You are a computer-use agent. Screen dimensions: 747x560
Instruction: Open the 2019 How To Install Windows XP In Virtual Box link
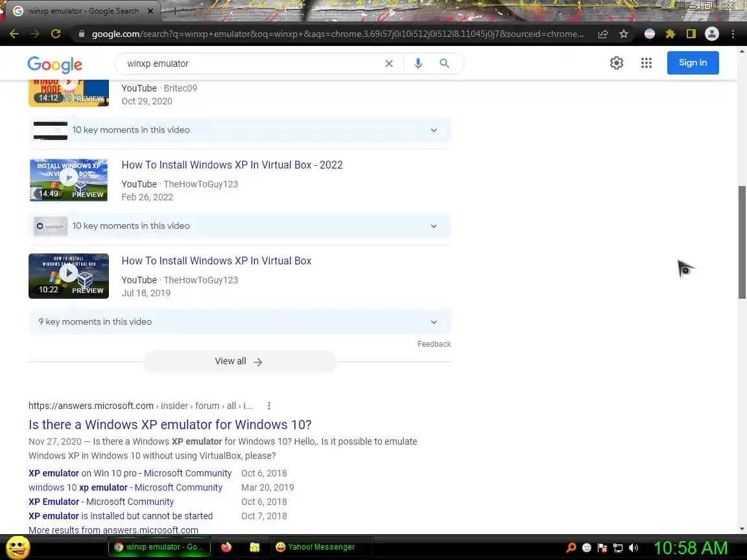click(217, 261)
